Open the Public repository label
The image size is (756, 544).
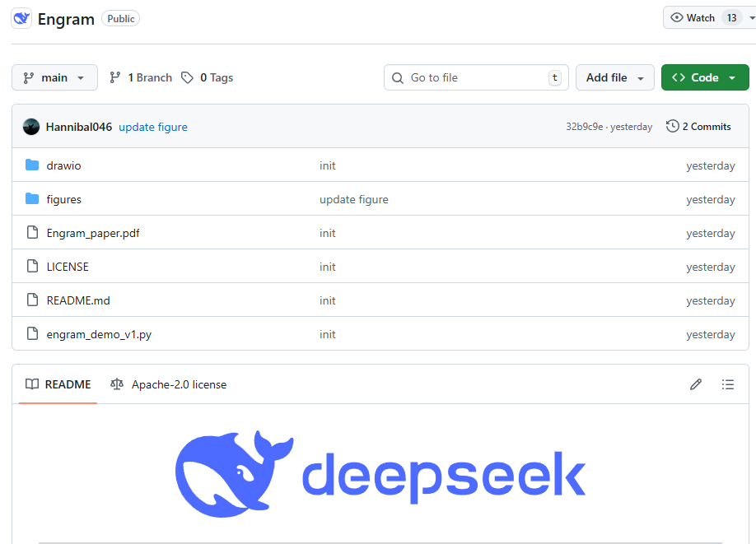point(120,17)
